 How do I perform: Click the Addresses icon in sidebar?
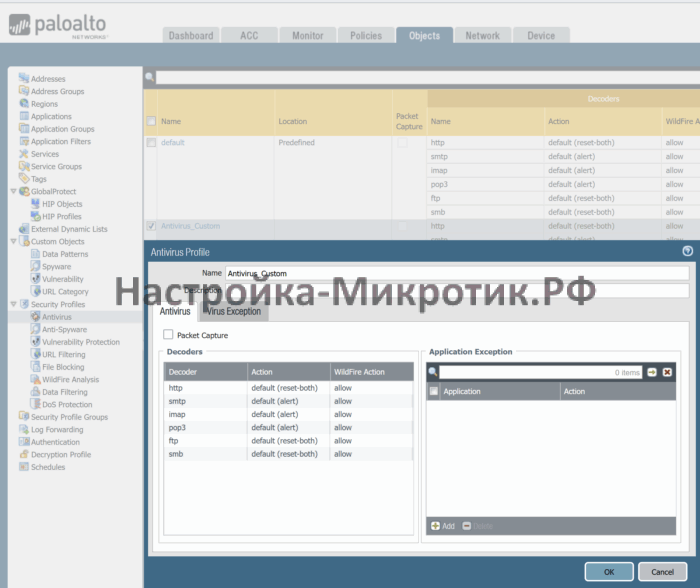pyautogui.click(x=24, y=78)
